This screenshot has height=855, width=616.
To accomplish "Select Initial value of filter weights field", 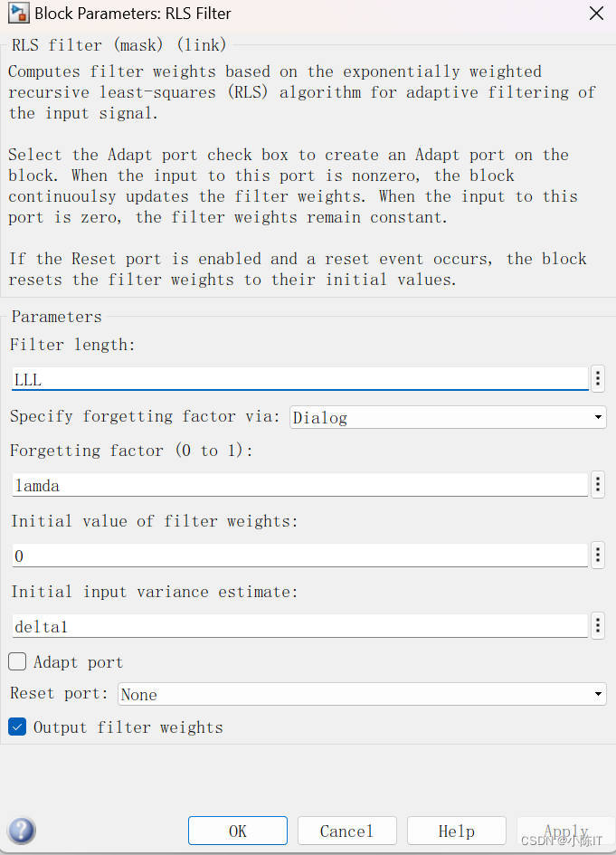I will click(299, 556).
